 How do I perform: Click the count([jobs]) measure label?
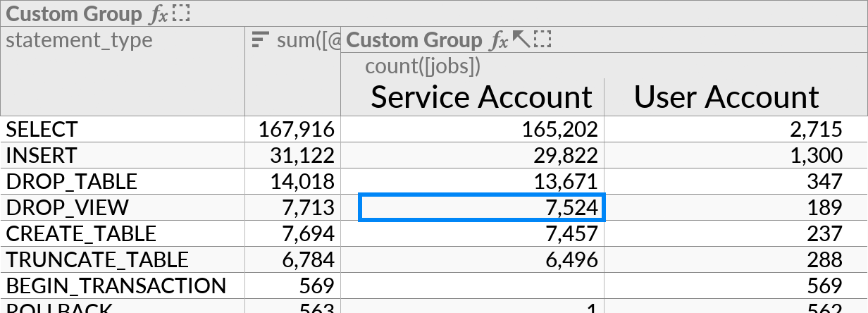point(423,66)
